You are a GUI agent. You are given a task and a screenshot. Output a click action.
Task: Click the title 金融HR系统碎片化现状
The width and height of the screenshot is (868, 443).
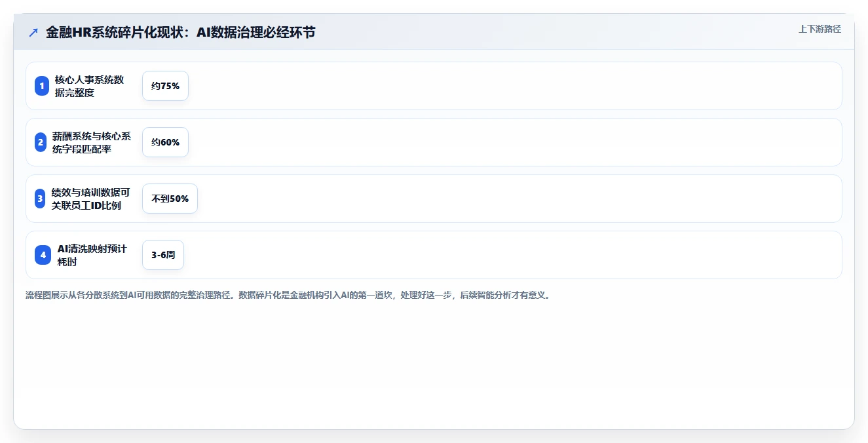coord(180,32)
